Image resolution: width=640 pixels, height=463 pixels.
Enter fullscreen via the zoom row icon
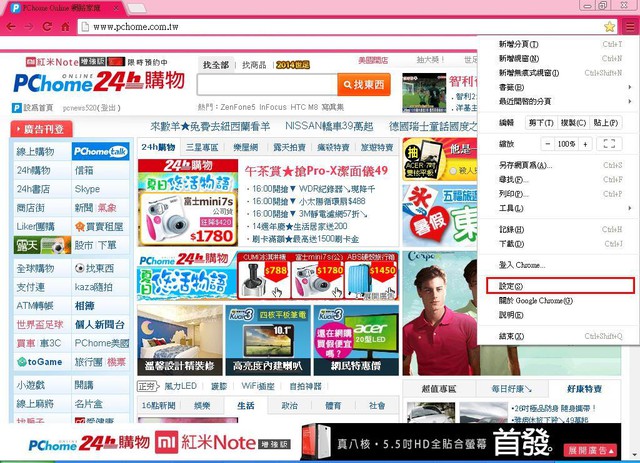click(609, 144)
